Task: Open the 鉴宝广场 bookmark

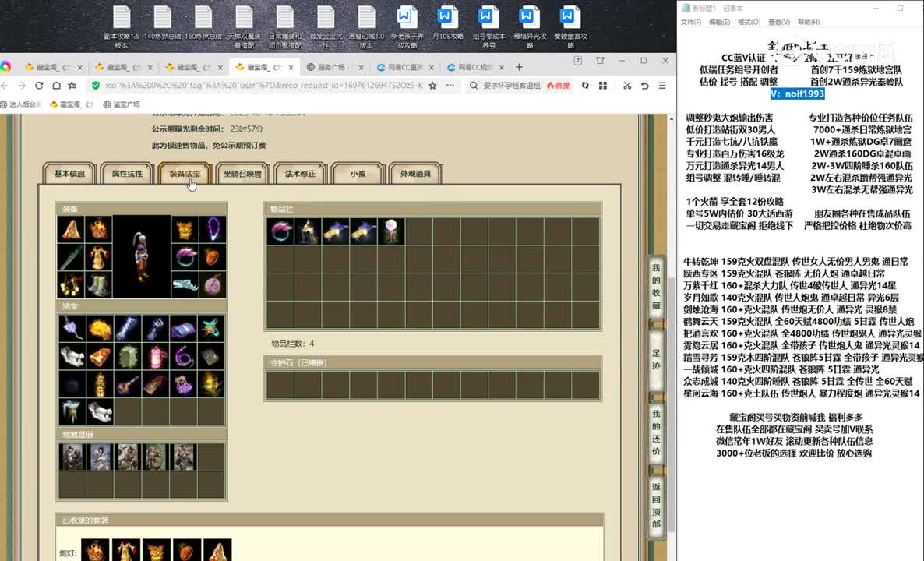Action: point(122,104)
